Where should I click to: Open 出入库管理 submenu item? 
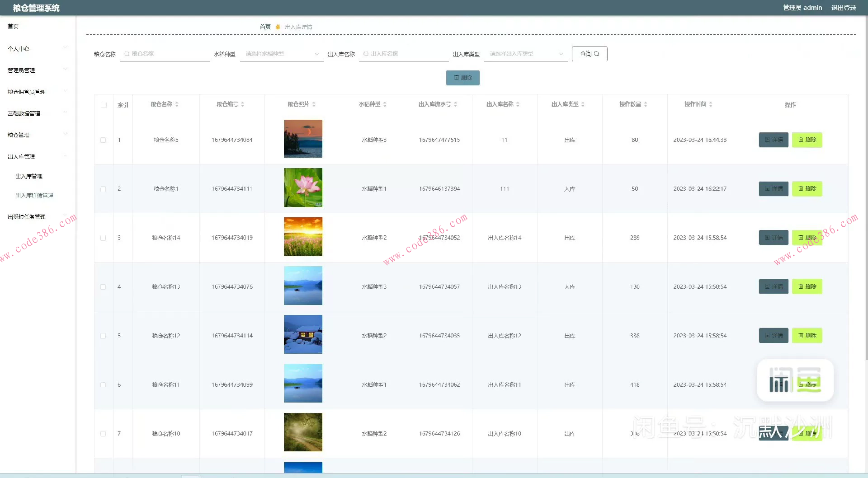tap(29, 176)
